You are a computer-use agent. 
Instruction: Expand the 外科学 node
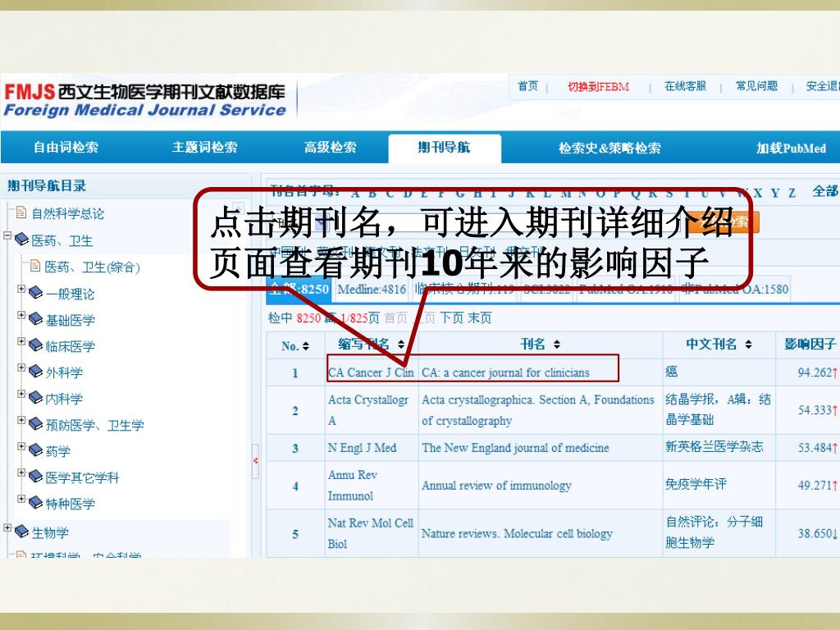pos(21,367)
